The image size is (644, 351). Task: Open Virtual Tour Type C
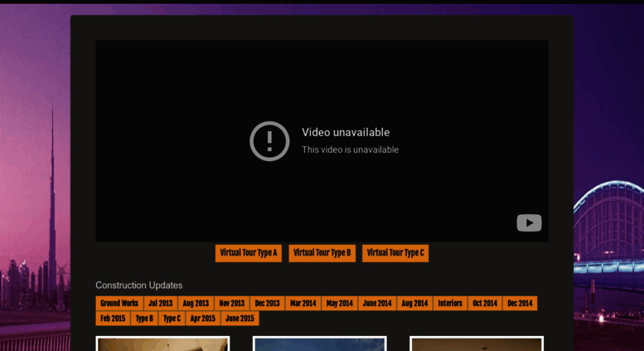coord(395,253)
